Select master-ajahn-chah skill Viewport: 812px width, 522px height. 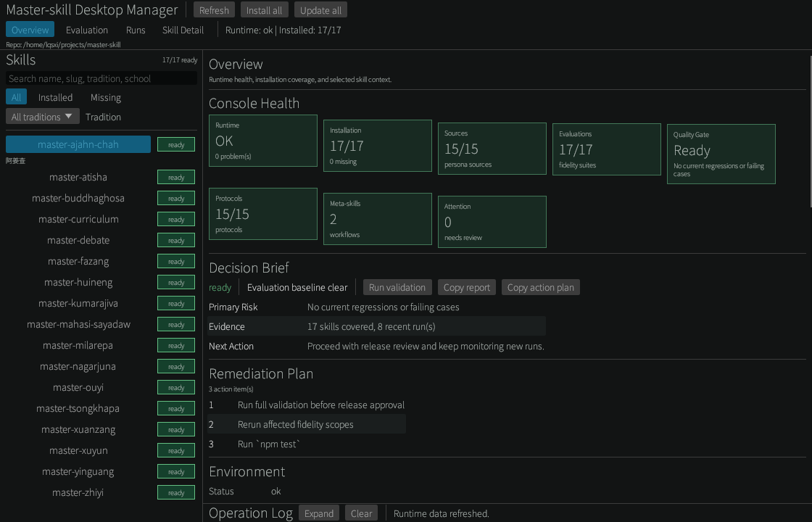(78, 144)
